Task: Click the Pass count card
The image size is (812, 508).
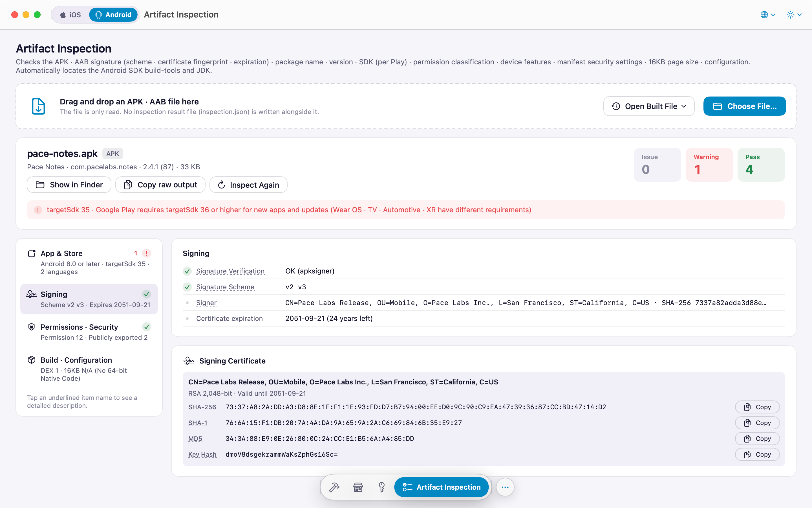Action: pos(761,165)
